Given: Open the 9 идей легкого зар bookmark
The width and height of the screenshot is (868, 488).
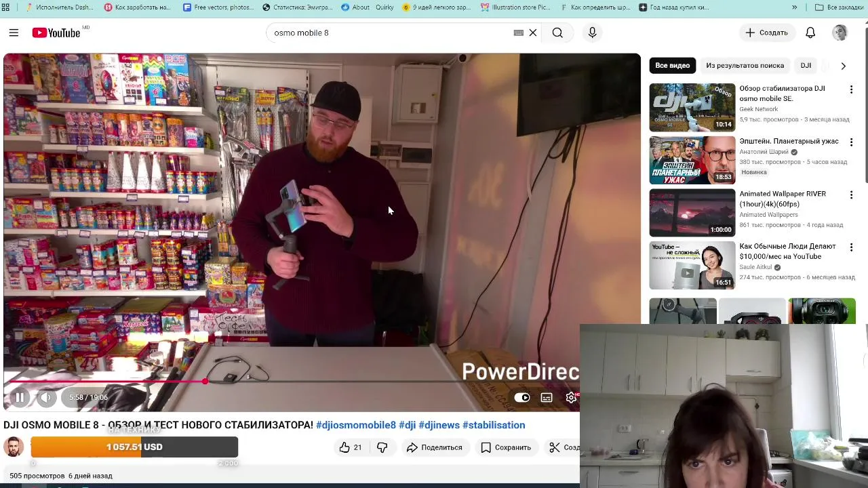Looking at the screenshot, I should tap(436, 7).
